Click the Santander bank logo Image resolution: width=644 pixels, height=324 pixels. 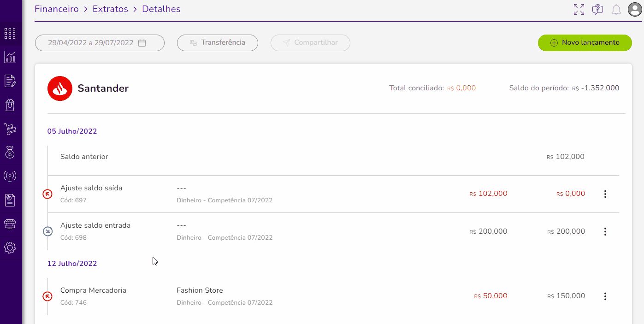(60, 88)
